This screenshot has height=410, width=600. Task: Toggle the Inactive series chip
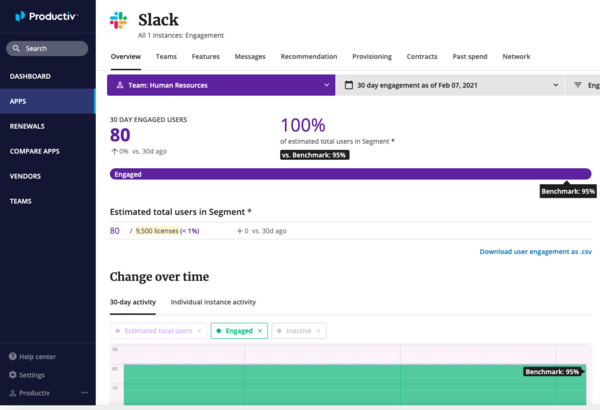[299, 331]
